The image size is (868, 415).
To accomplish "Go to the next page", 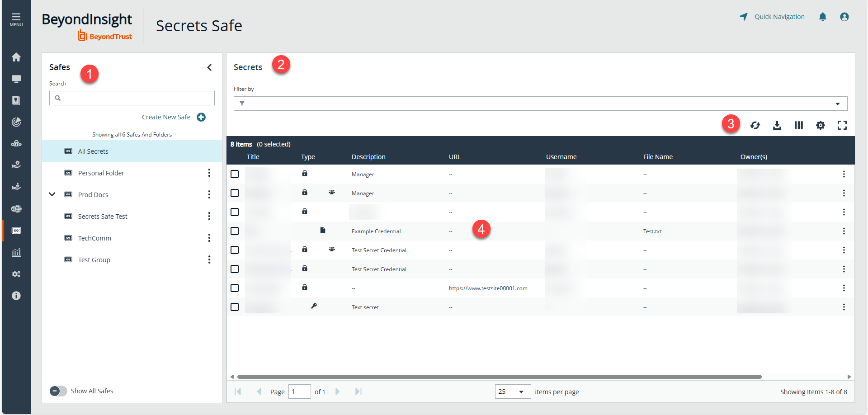I will click(337, 391).
